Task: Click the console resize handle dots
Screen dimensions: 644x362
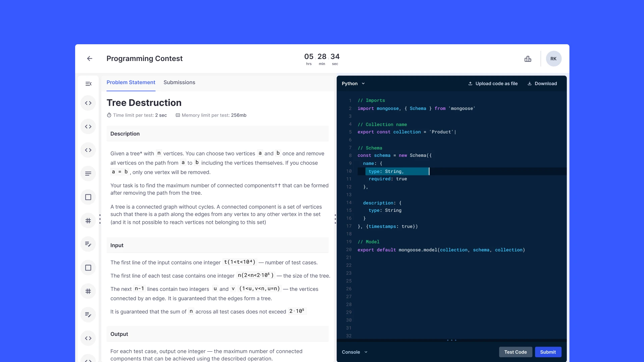Action: (x=451, y=340)
